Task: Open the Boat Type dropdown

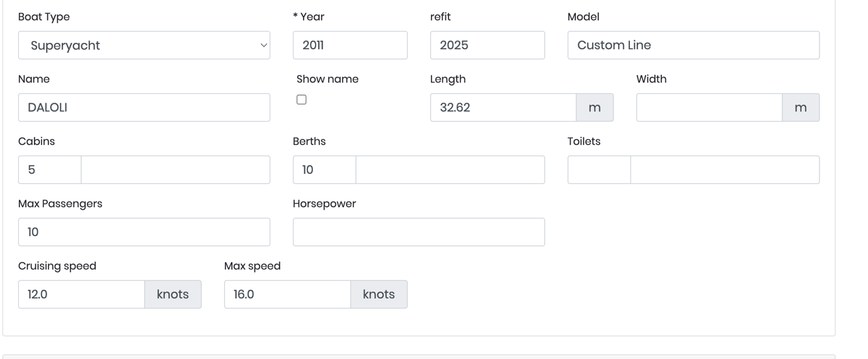Action: [x=144, y=45]
